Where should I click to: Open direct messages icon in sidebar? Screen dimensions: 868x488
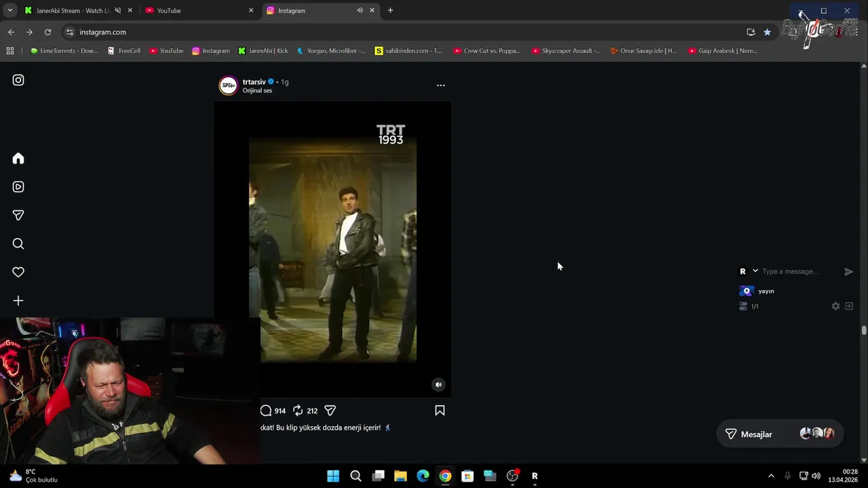18,215
